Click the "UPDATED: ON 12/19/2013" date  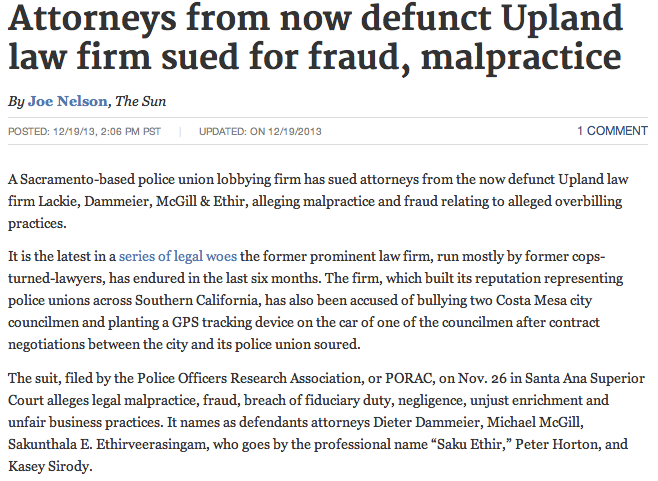coord(258,131)
